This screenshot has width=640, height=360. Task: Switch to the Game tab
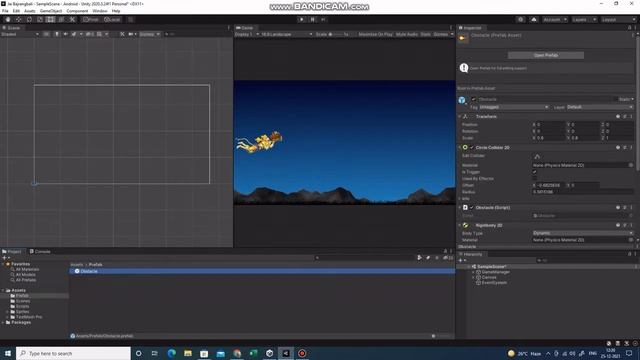[x=245, y=28]
